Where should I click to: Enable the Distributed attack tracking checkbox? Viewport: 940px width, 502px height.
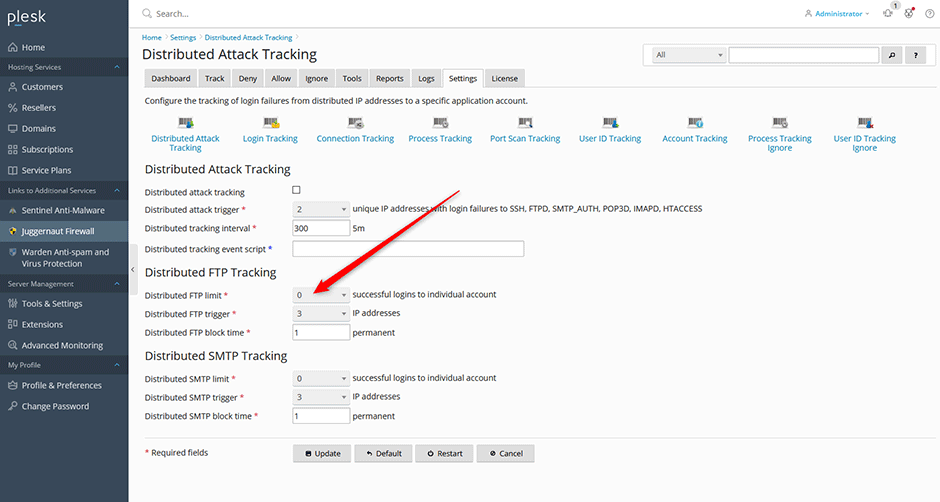[296, 190]
